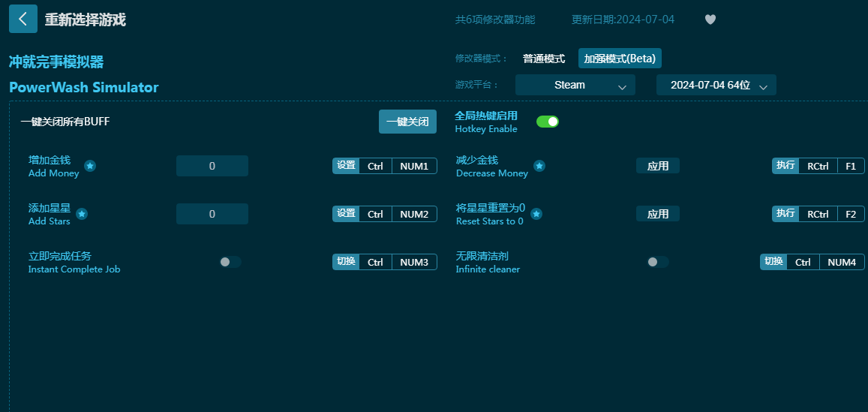868x412 pixels.
Task: Change Ctrl modifier for Infinite cleaner
Action: pyautogui.click(x=803, y=262)
